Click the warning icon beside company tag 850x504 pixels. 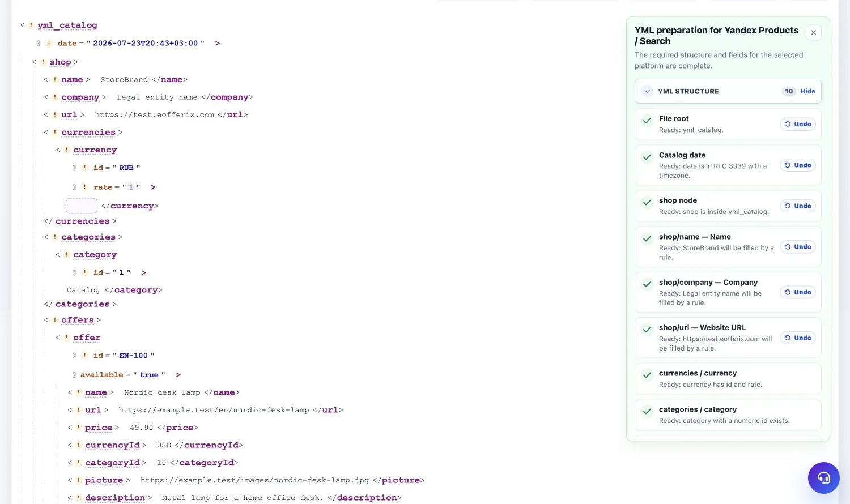coord(55,97)
